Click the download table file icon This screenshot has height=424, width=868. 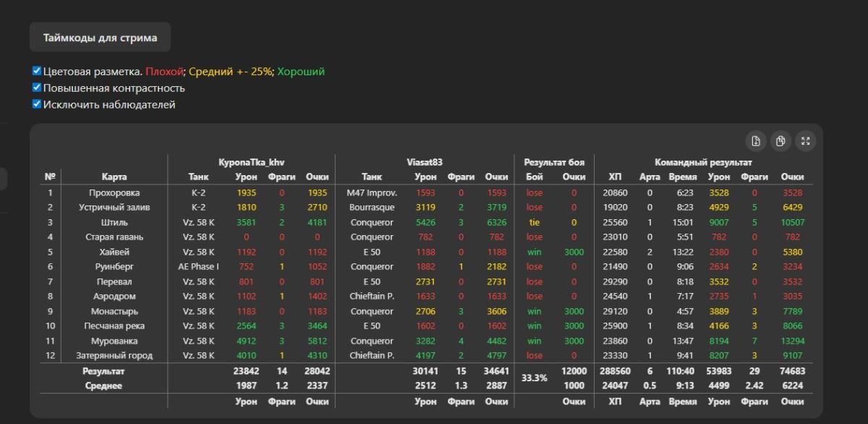[756, 141]
